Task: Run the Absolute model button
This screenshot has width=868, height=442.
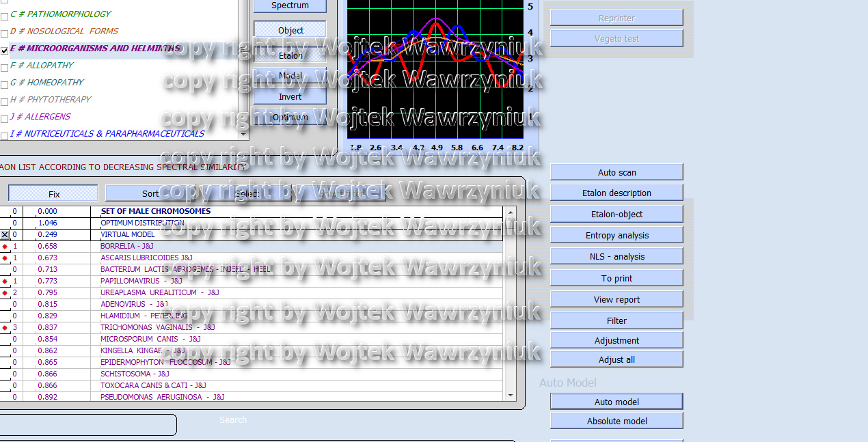Action: tap(616, 421)
